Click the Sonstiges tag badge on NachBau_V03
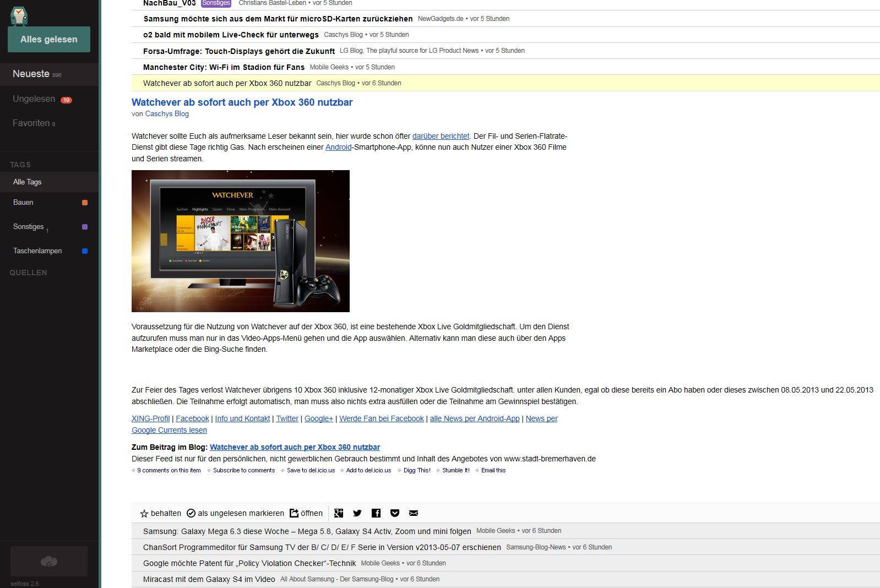This screenshot has width=880, height=588. 216,3
